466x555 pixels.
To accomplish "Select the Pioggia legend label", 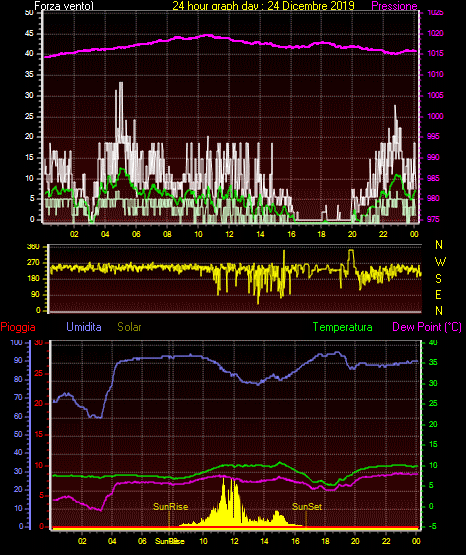I will (18, 327).
